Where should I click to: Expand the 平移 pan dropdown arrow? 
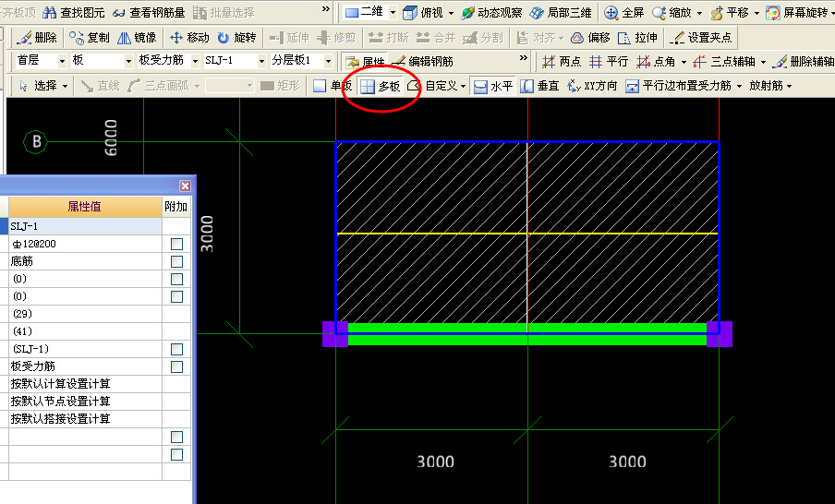756,13
